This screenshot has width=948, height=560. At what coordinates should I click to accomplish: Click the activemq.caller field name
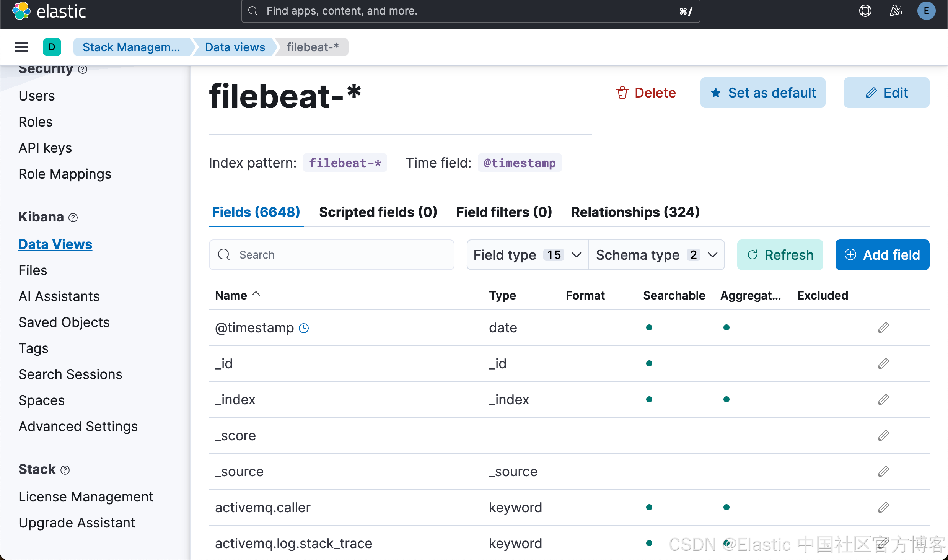(262, 507)
